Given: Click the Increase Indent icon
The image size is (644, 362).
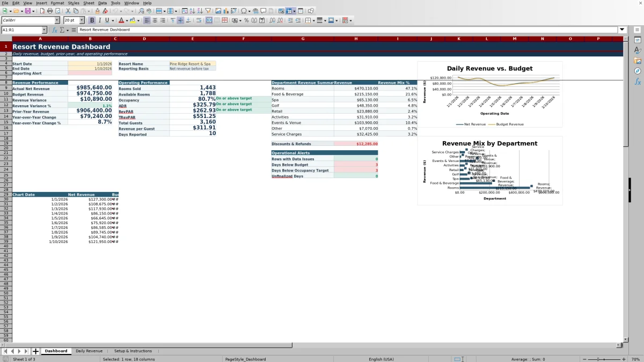Looking at the screenshot, I should click(290, 20).
